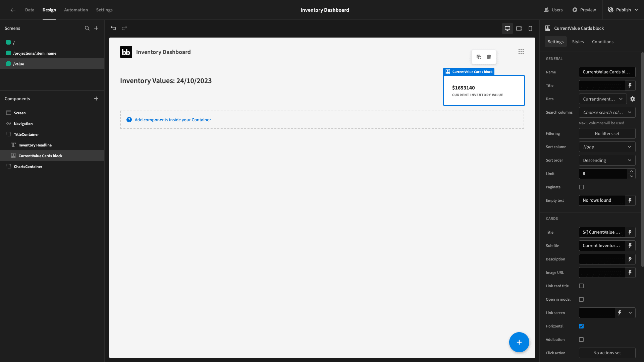Open the Conditions tab

[x=603, y=42]
